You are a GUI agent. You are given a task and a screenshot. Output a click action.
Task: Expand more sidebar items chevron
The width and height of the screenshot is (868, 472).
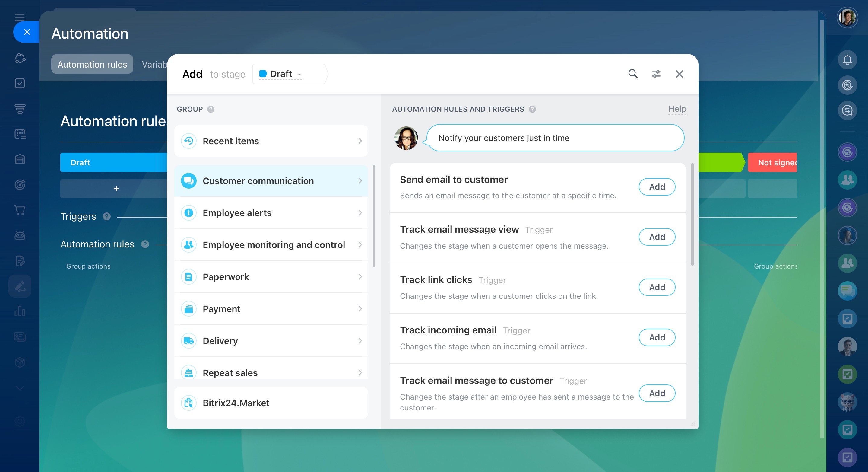[x=20, y=388]
